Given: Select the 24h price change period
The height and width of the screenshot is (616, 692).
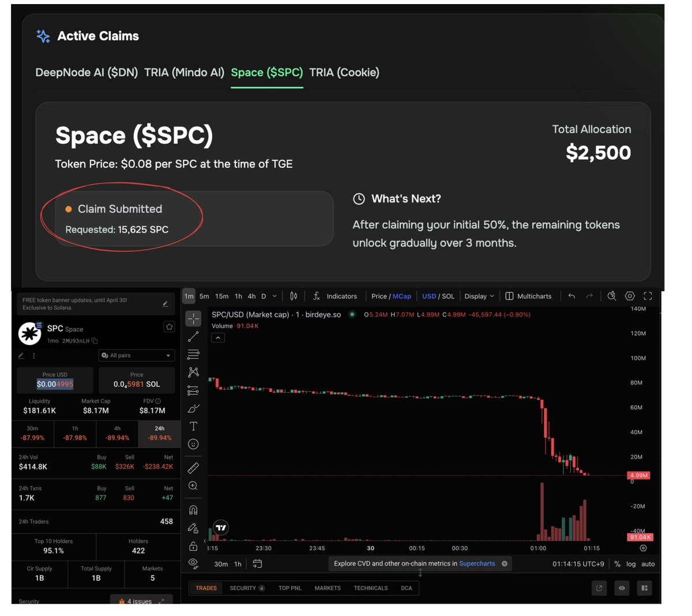Looking at the screenshot, I should 160,433.
